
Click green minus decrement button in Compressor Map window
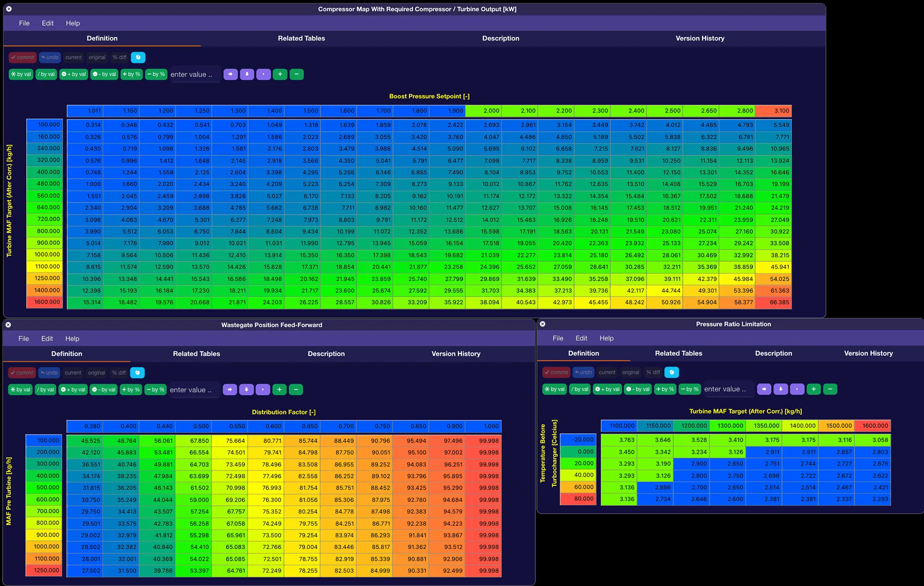tap(297, 74)
